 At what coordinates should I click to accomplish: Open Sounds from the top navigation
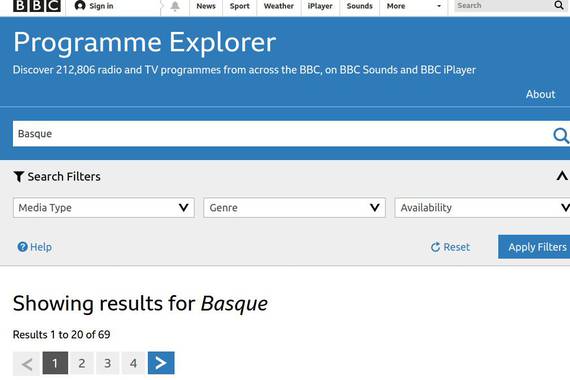(360, 6)
